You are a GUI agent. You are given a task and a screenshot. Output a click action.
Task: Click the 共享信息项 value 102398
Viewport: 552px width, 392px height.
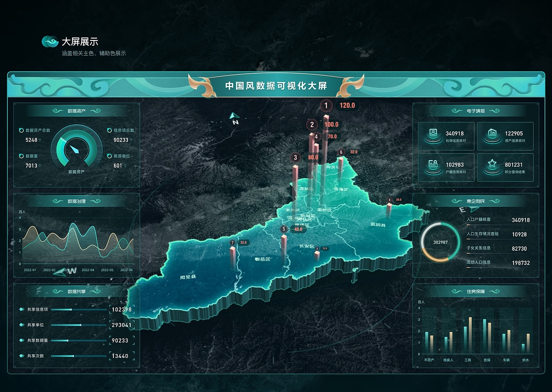point(122,309)
